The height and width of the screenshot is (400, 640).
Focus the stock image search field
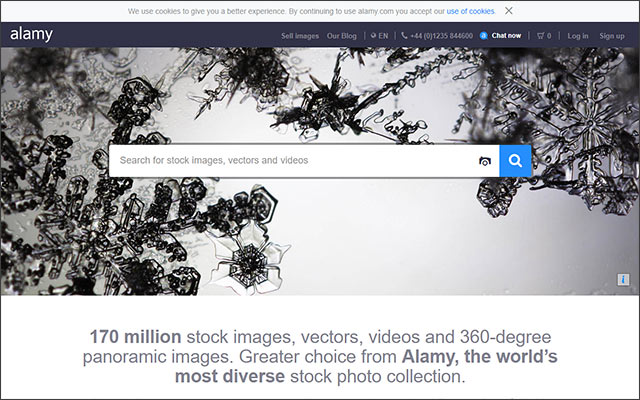click(290, 160)
